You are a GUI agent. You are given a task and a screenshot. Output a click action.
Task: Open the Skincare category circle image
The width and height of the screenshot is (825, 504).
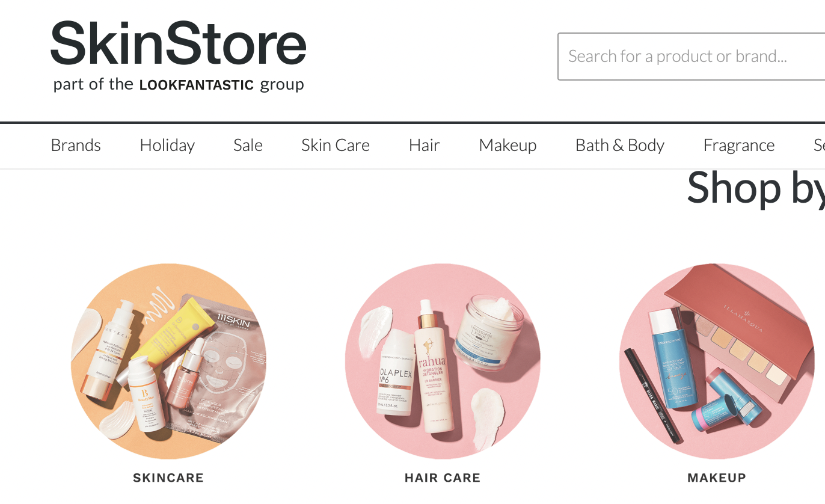(x=168, y=361)
